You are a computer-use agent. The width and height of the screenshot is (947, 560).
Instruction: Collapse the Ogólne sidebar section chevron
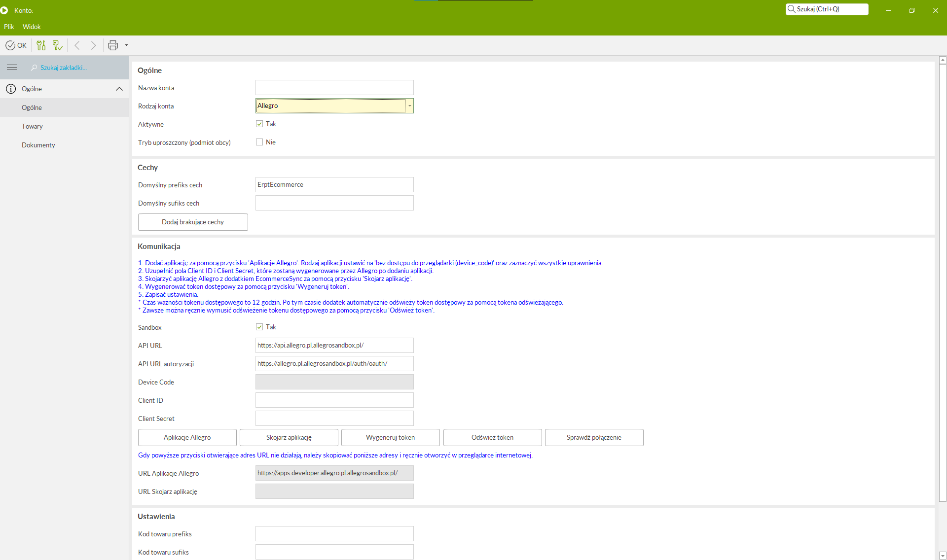click(x=119, y=89)
